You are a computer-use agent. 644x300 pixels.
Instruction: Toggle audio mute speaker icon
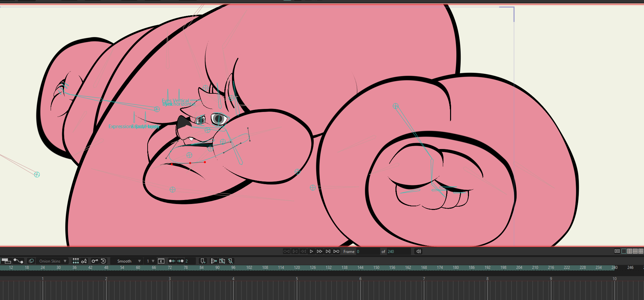419,252
